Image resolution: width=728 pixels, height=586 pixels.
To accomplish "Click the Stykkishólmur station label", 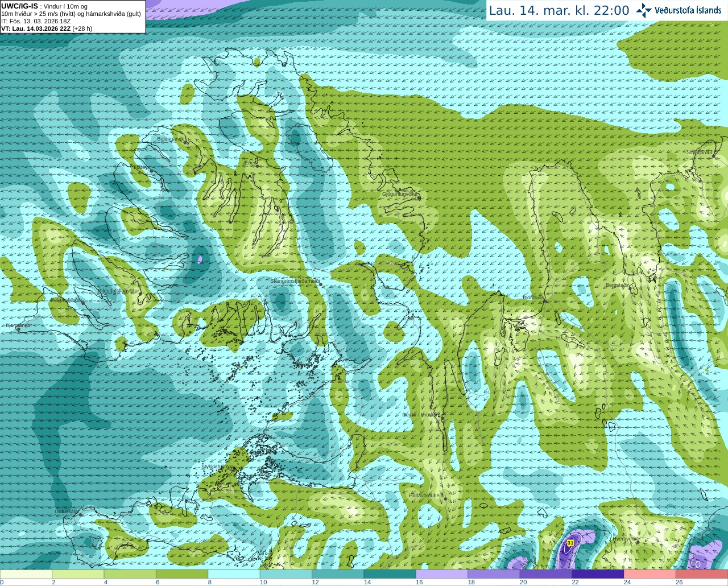I will point(218,466).
